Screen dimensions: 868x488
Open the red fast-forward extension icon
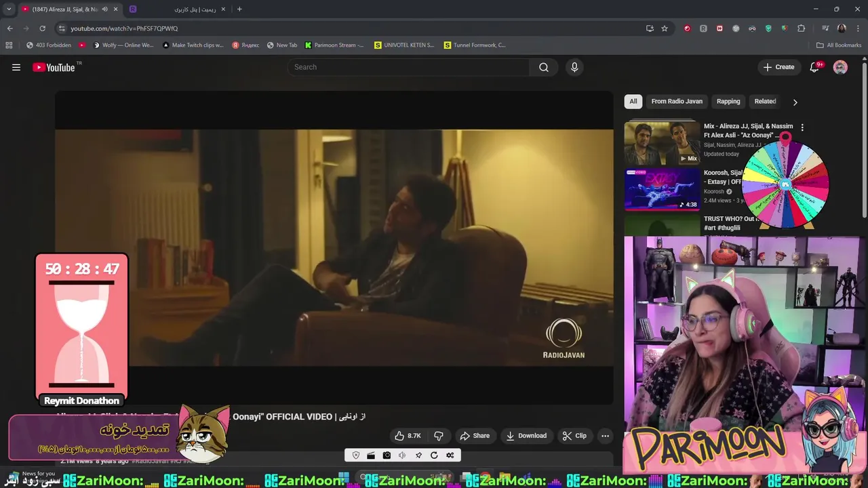tap(719, 28)
